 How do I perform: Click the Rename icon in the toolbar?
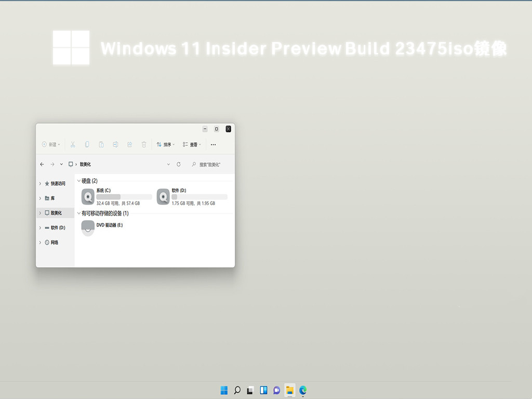pyautogui.click(x=115, y=144)
